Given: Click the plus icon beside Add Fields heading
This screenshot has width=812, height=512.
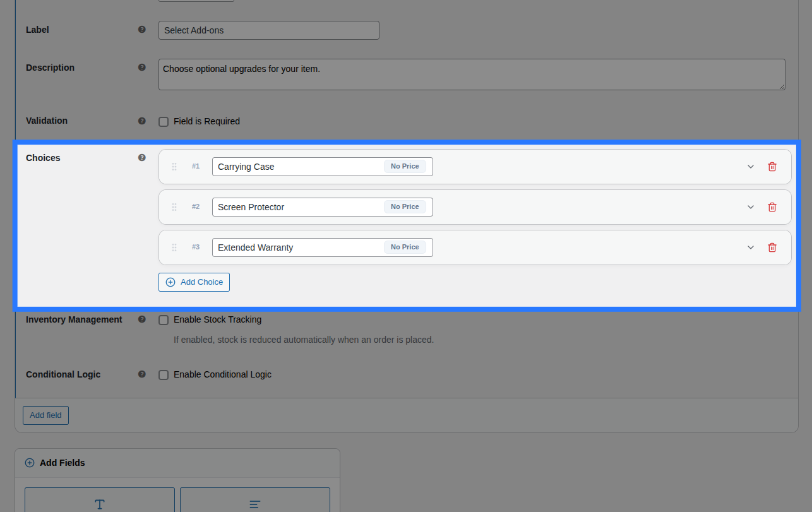Looking at the screenshot, I should tap(30, 463).
